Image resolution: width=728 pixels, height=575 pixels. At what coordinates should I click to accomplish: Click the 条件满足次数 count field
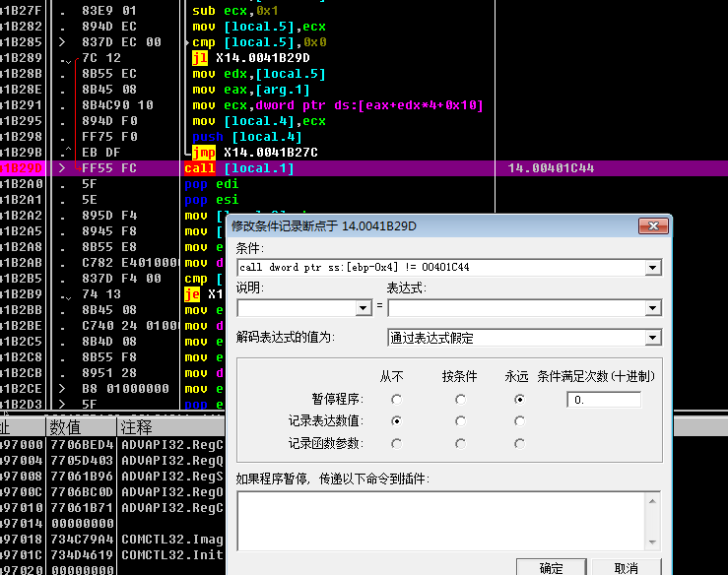(x=604, y=400)
